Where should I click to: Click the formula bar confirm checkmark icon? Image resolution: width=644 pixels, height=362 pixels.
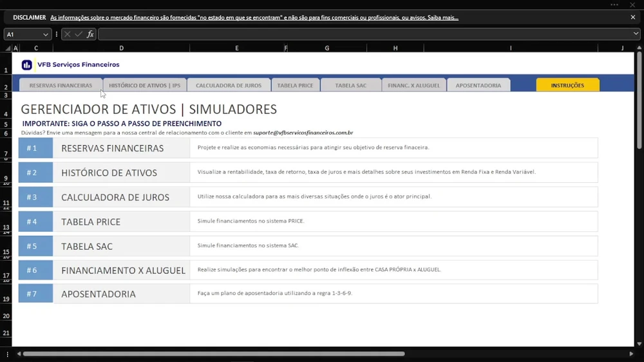point(79,35)
